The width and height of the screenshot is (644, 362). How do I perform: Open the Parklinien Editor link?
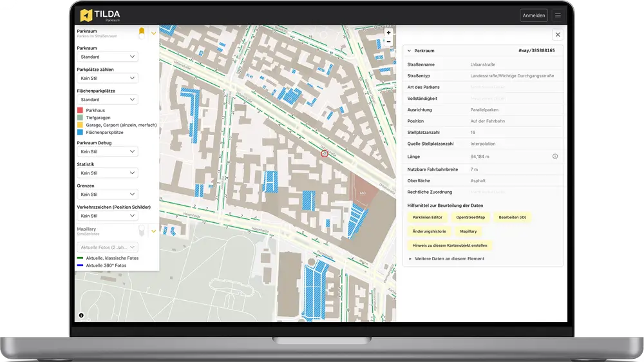[427, 217]
